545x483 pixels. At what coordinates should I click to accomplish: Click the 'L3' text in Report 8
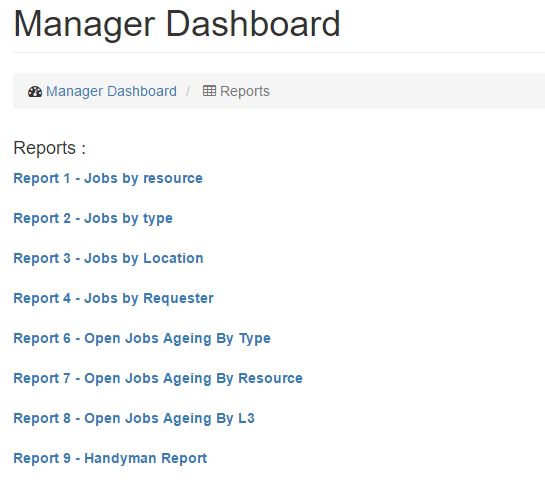(x=246, y=418)
